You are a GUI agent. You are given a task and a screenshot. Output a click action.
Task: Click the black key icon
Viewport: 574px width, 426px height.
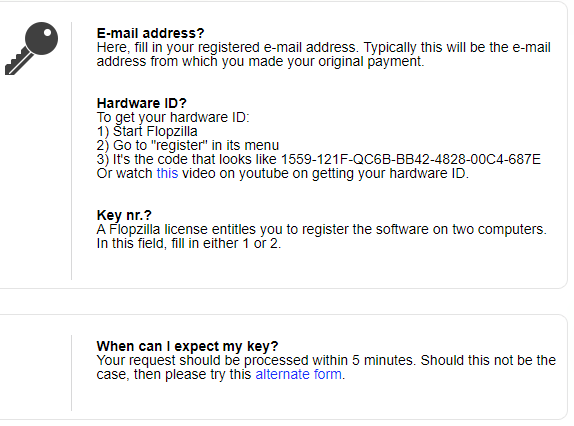pos(31,48)
